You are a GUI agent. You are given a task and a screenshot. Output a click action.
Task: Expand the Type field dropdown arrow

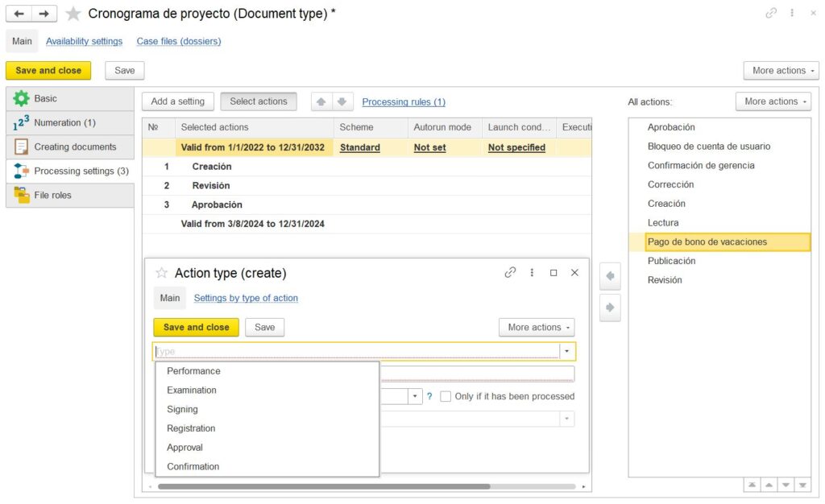[567, 352]
